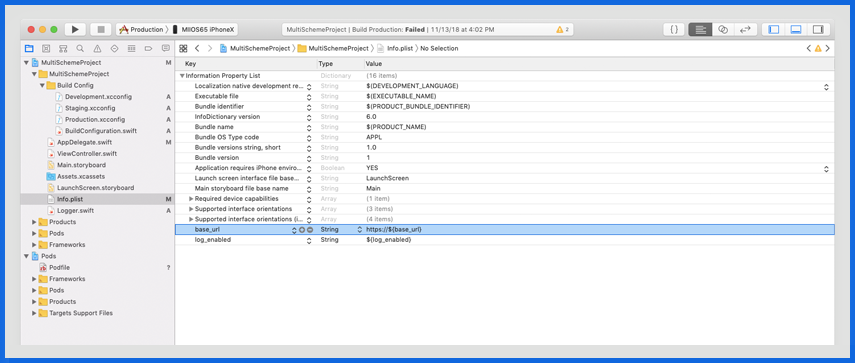The height and width of the screenshot is (363, 855).
Task: Collapse the Build Config folder
Action: (x=41, y=86)
